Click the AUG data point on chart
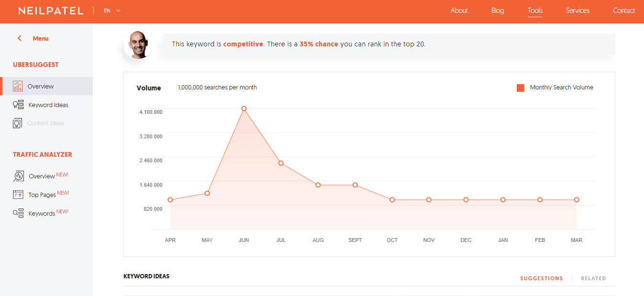This screenshot has height=296, width=644. (318, 185)
